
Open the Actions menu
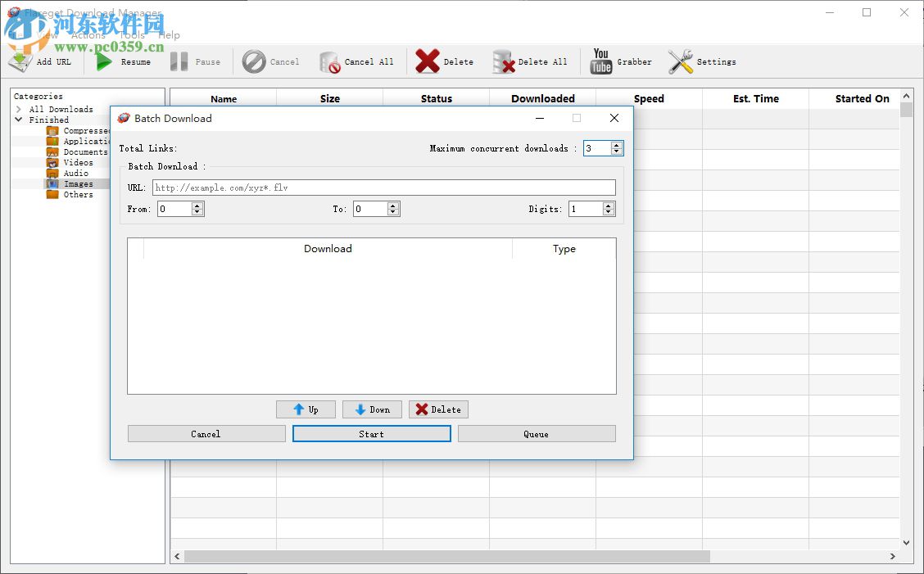[x=88, y=34]
